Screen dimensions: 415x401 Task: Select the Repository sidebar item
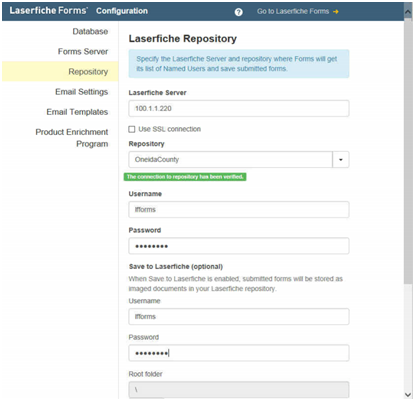(x=60, y=71)
